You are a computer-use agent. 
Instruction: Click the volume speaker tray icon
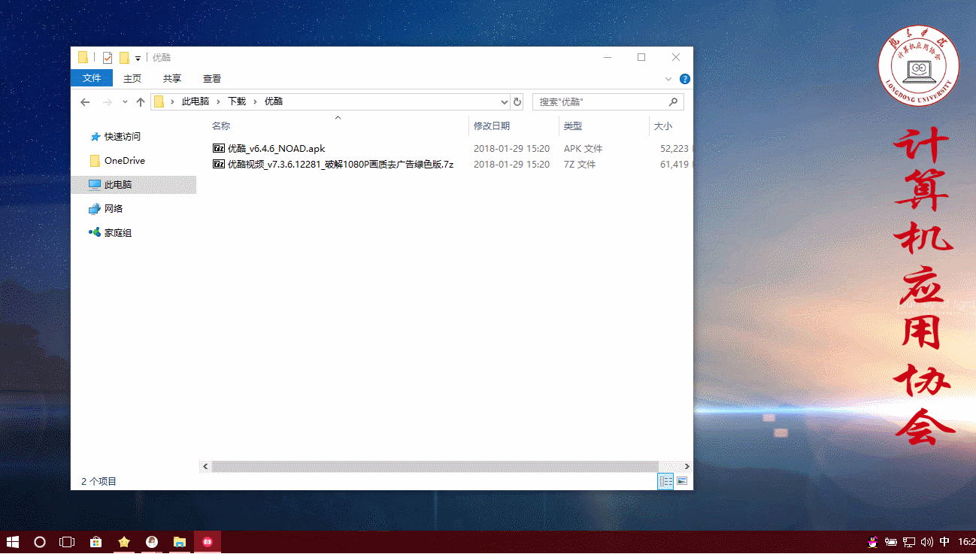point(926,542)
